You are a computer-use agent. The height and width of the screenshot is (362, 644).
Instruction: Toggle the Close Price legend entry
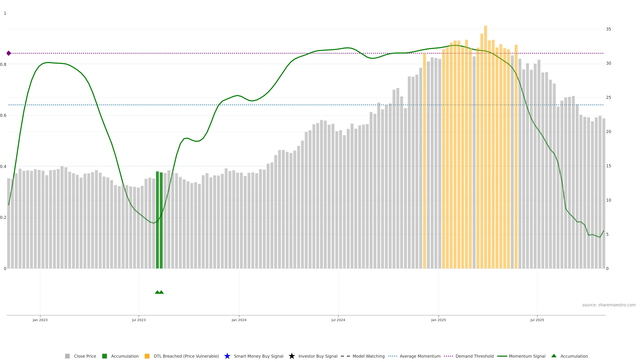coord(85,356)
